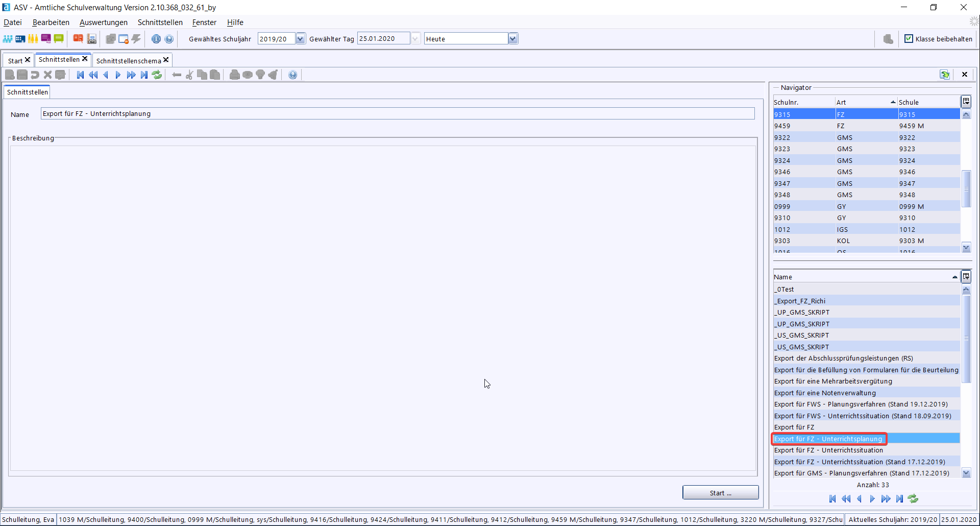
Task: Refresh the Name list with green arrows icon
Action: [913, 499]
